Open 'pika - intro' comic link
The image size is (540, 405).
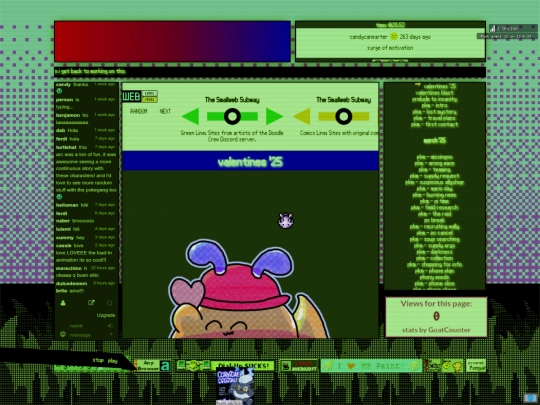(x=435, y=105)
